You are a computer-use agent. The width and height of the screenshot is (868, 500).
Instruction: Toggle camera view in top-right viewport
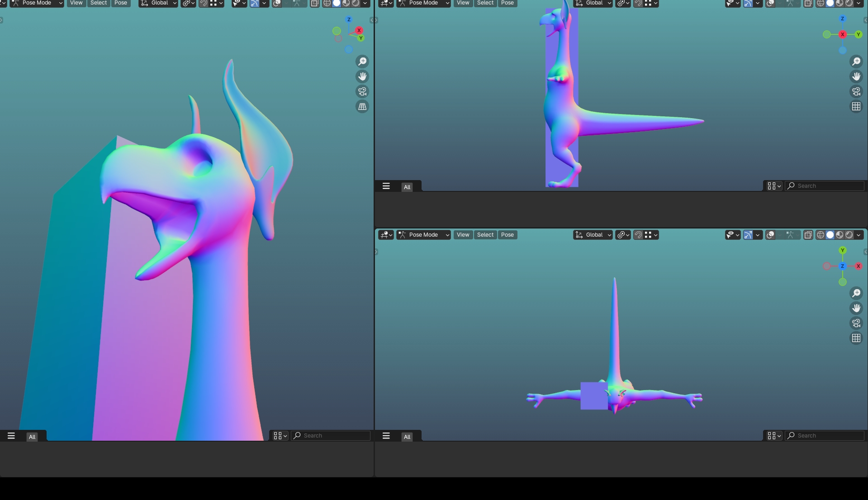856,92
